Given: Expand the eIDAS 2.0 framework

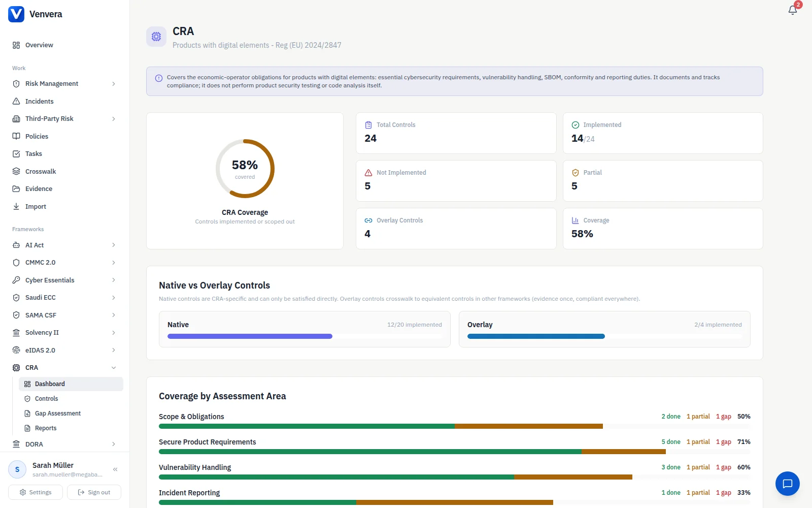Looking at the screenshot, I should tap(114, 351).
